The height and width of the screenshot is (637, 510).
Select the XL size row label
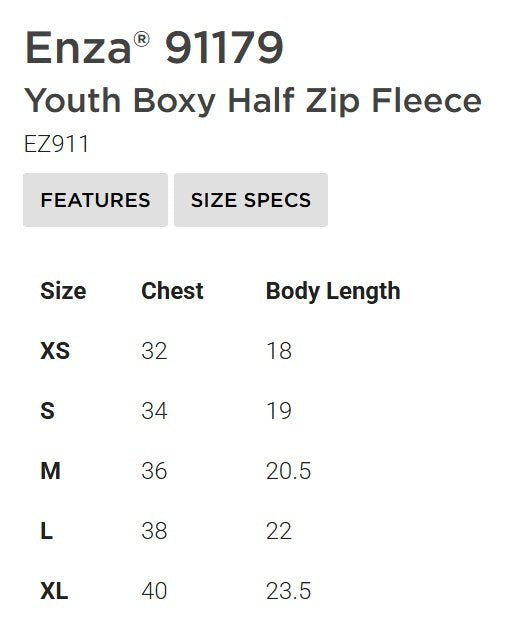click(x=54, y=591)
